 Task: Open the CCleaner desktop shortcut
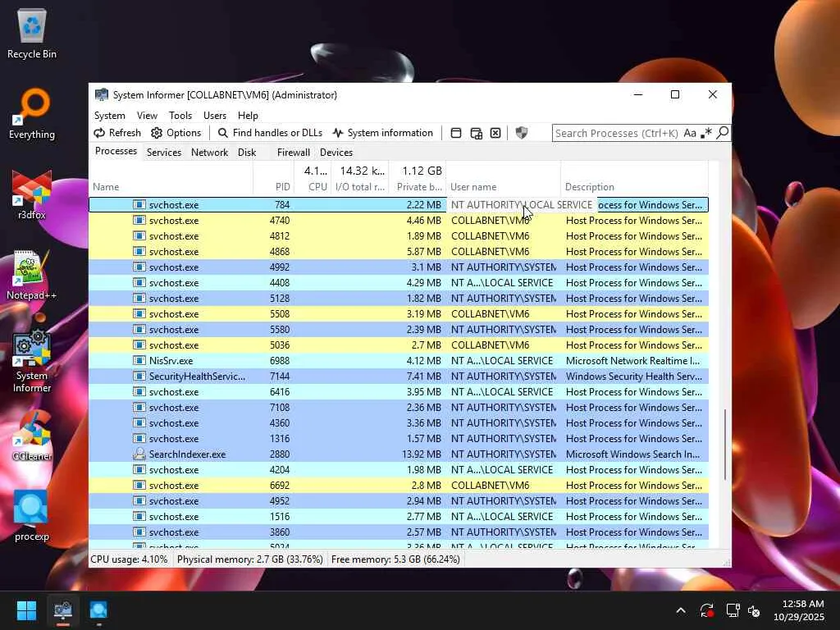coord(32,436)
